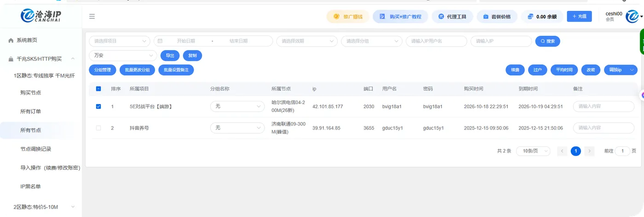Click the 结束日期 end date field
This screenshot has width=644, height=217.
238,41
